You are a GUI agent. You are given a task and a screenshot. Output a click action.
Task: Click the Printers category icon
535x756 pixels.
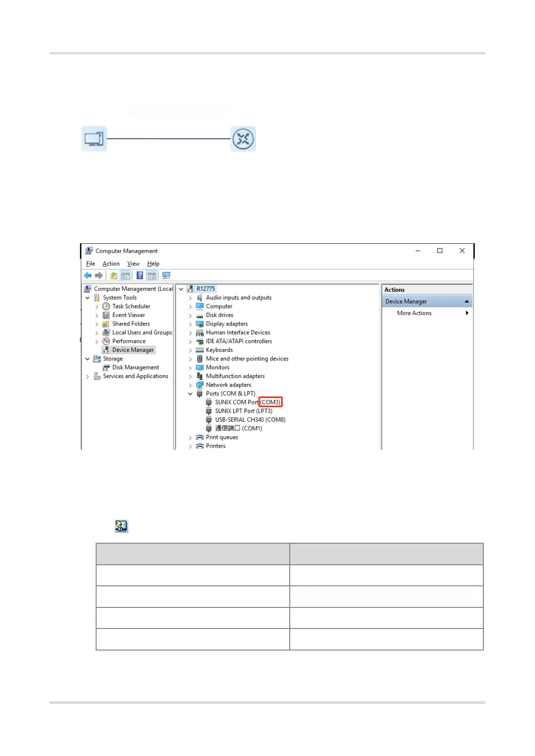click(200, 446)
